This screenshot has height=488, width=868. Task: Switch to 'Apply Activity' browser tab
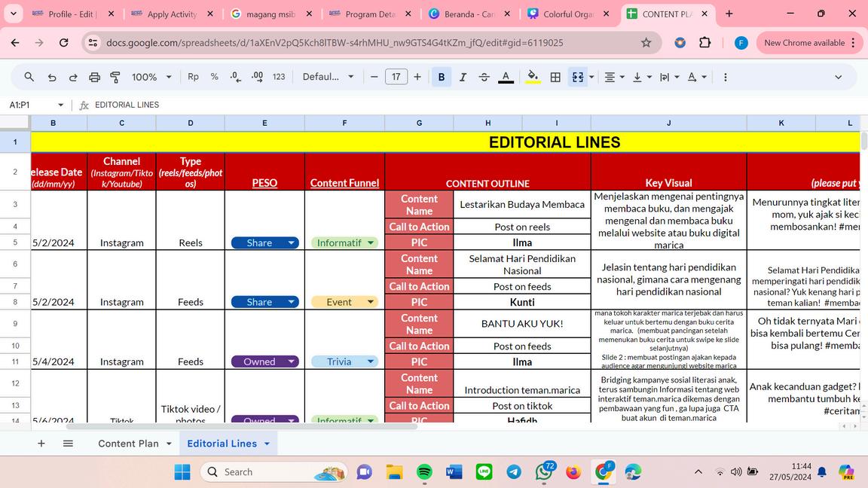pyautogui.click(x=172, y=14)
